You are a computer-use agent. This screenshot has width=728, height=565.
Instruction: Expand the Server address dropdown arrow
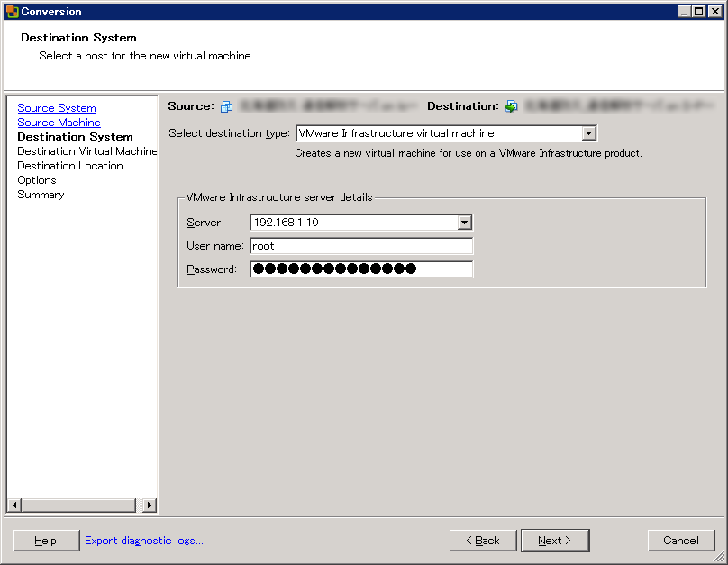(464, 223)
